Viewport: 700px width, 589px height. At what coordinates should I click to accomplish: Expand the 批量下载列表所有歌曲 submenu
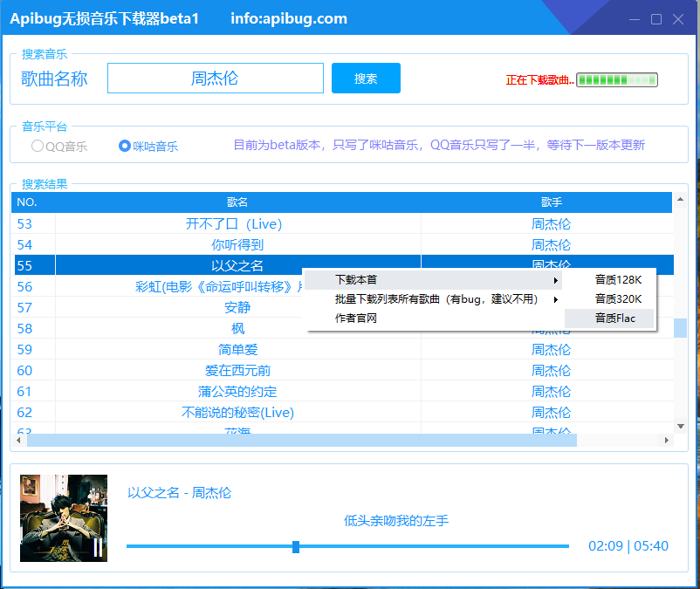point(432,299)
